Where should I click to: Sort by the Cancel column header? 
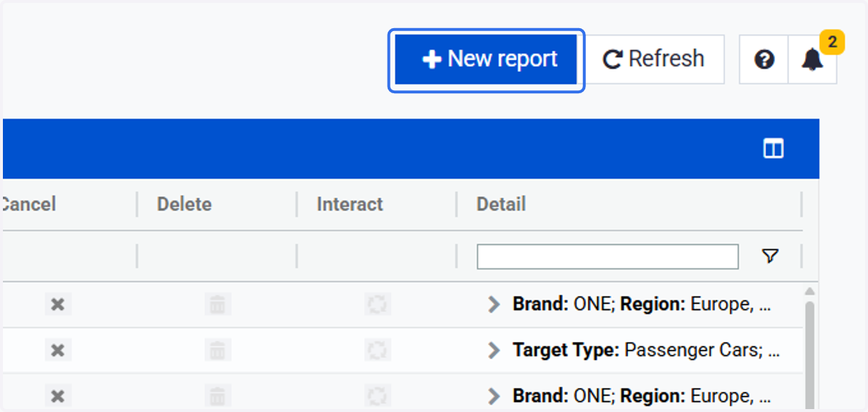[27, 205]
